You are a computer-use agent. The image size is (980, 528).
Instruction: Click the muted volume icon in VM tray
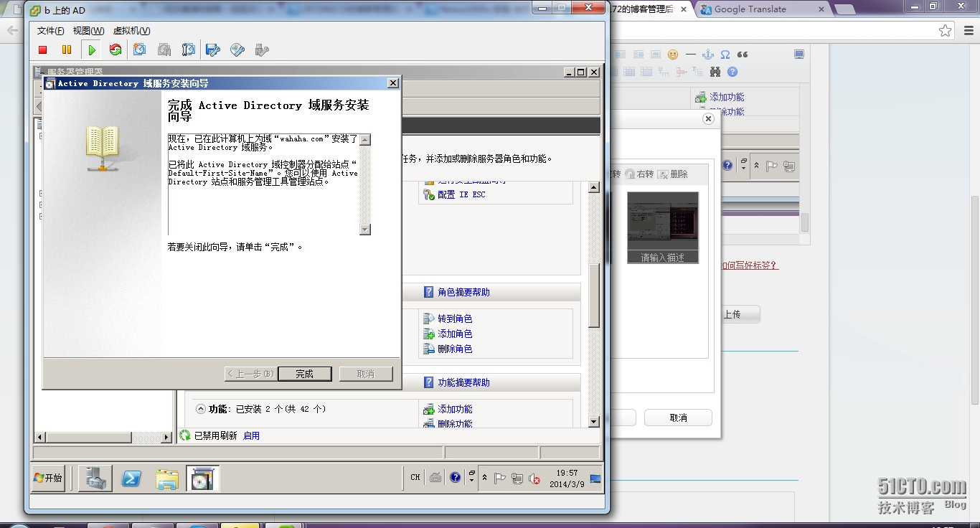coord(534,478)
